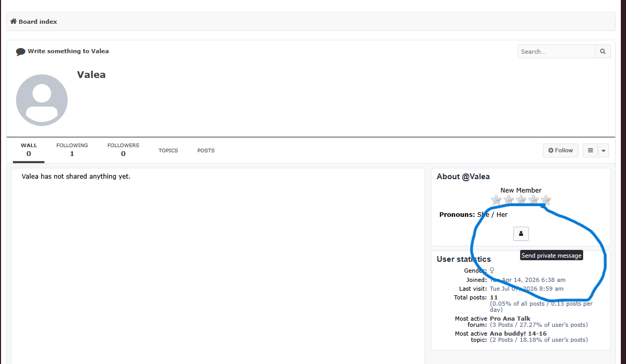
Task: Click the speech bubble icon near Write something
Action: click(21, 52)
